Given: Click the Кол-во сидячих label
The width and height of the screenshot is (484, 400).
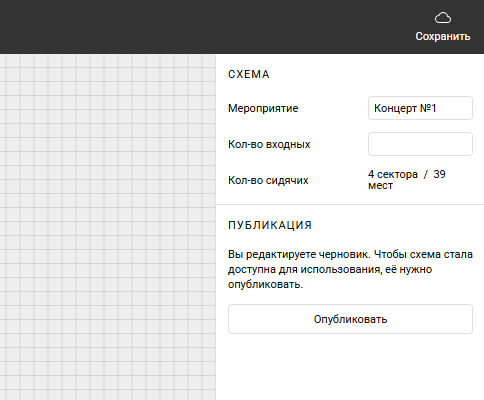Looking at the screenshot, I should 268,180.
